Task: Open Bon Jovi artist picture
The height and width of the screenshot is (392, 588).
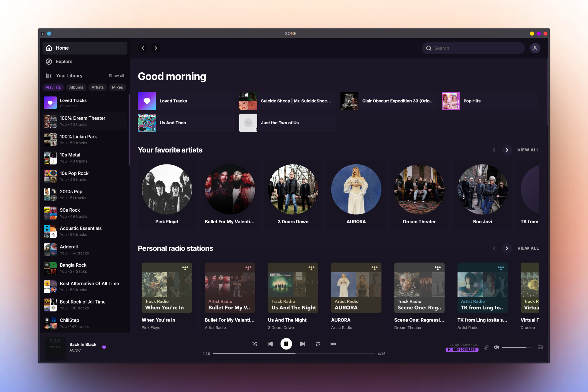Action: pos(483,189)
